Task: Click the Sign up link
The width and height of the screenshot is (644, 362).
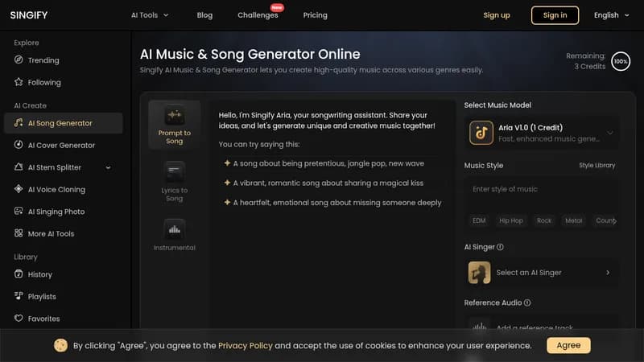Action: (497, 15)
